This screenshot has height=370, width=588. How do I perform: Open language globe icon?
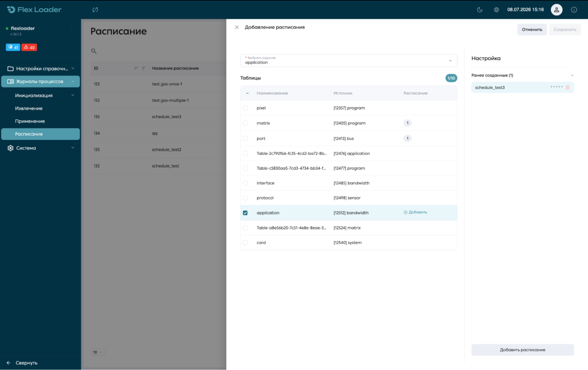point(496,10)
